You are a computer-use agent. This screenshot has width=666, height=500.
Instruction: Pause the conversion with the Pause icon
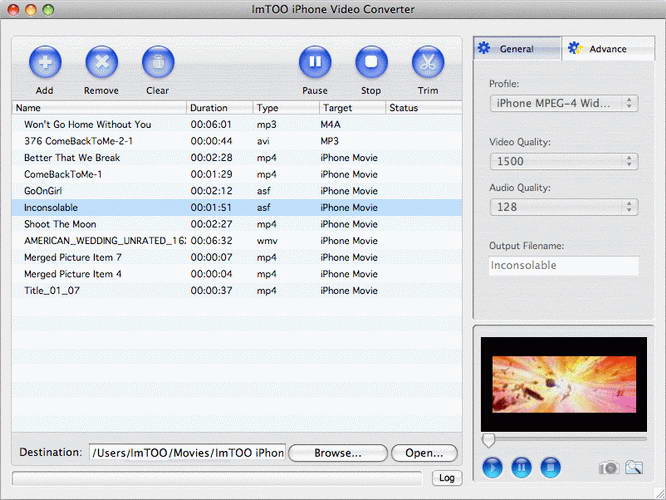tap(315, 63)
